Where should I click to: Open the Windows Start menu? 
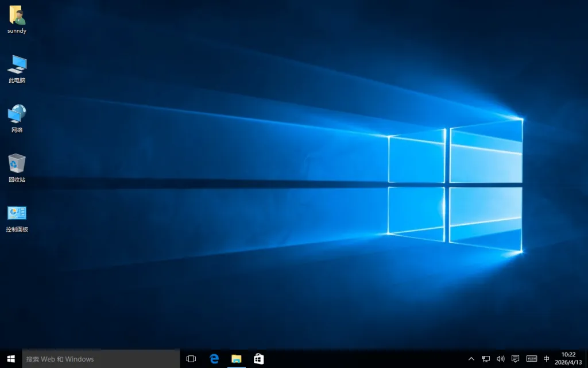tap(11, 359)
